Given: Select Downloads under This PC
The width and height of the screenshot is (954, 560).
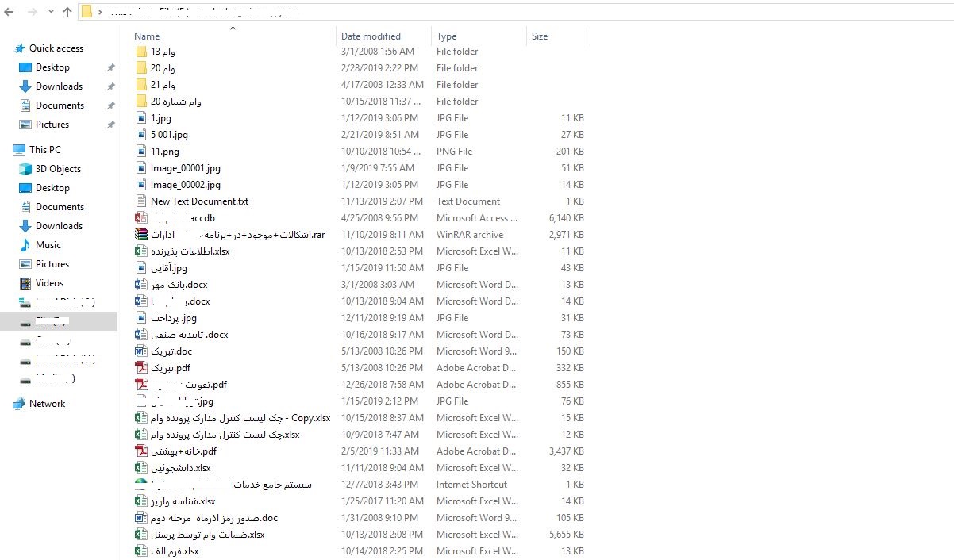Looking at the screenshot, I should click(59, 226).
